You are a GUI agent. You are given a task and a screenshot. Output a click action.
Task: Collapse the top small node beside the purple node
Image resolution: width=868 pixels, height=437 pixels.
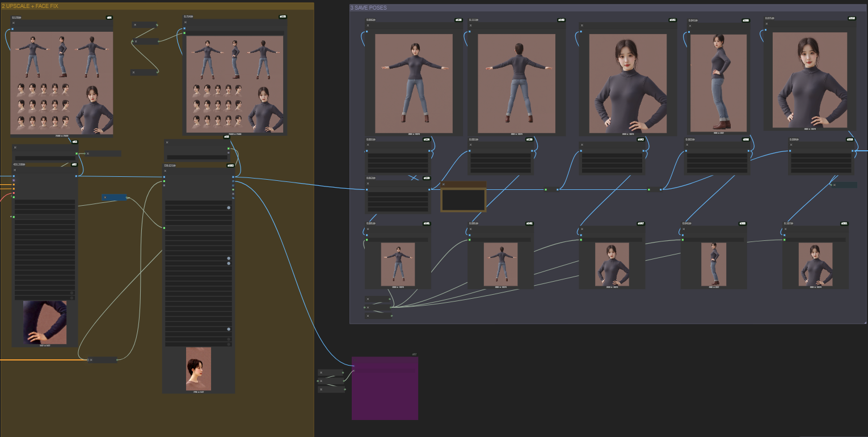click(321, 372)
